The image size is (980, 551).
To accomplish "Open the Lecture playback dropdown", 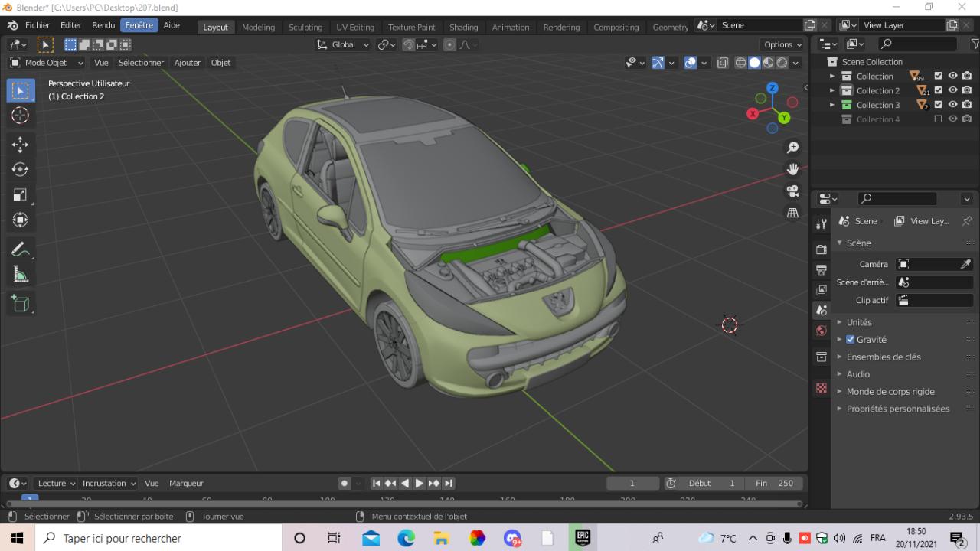I will (56, 483).
